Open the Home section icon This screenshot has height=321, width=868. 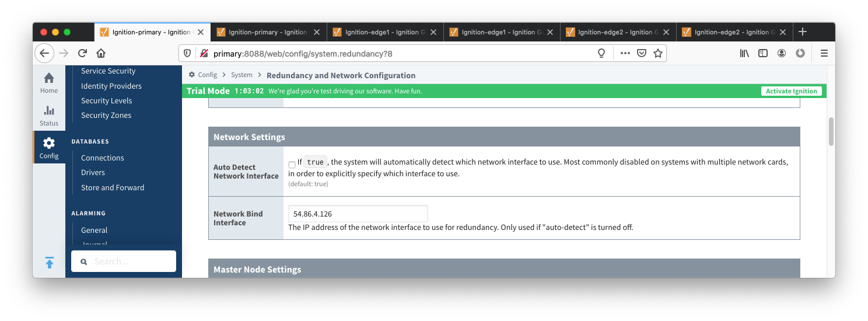49,78
